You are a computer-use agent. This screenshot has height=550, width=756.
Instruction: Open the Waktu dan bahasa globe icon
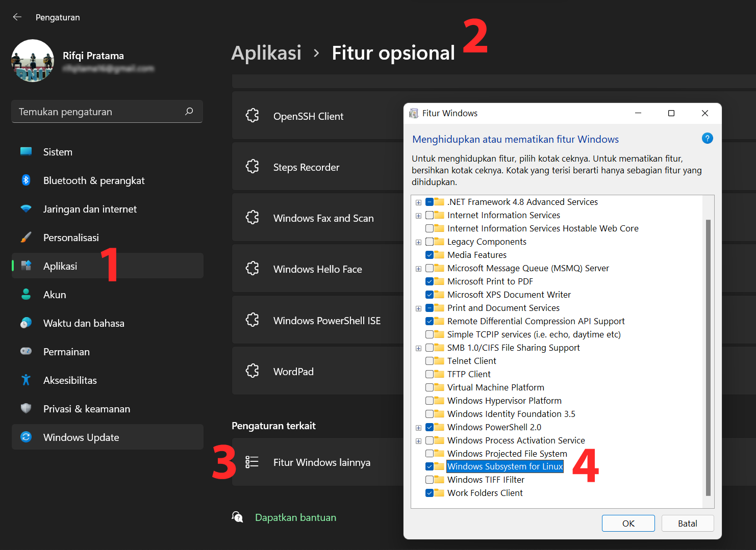click(x=26, y=323)
